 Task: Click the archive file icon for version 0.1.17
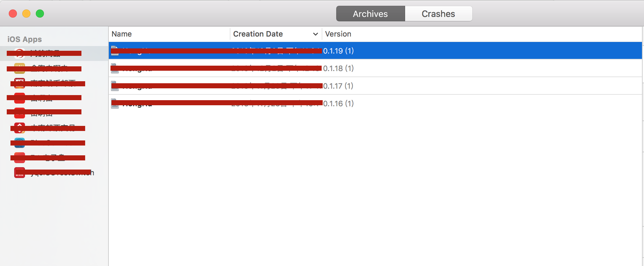(115, 86)
